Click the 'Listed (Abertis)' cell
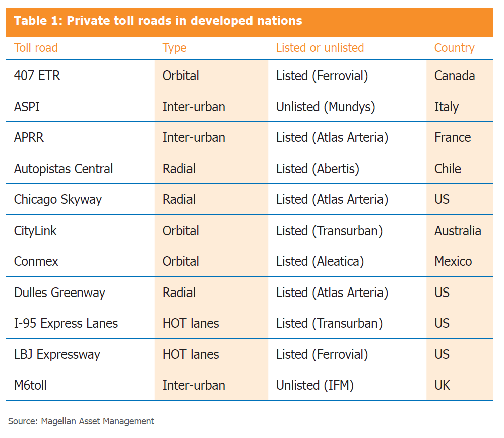The image size is (504, 438). point(318,169)
